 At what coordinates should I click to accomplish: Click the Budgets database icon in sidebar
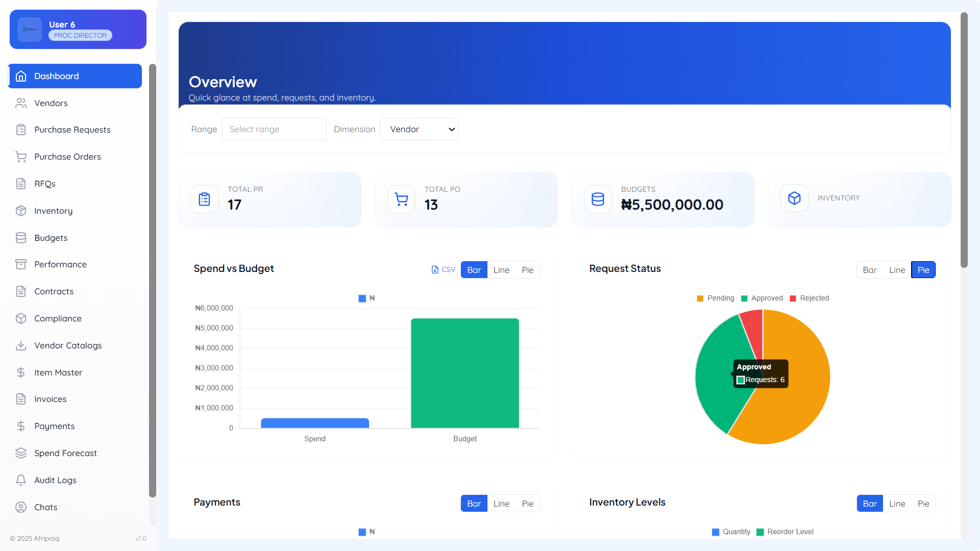(21, 238)
